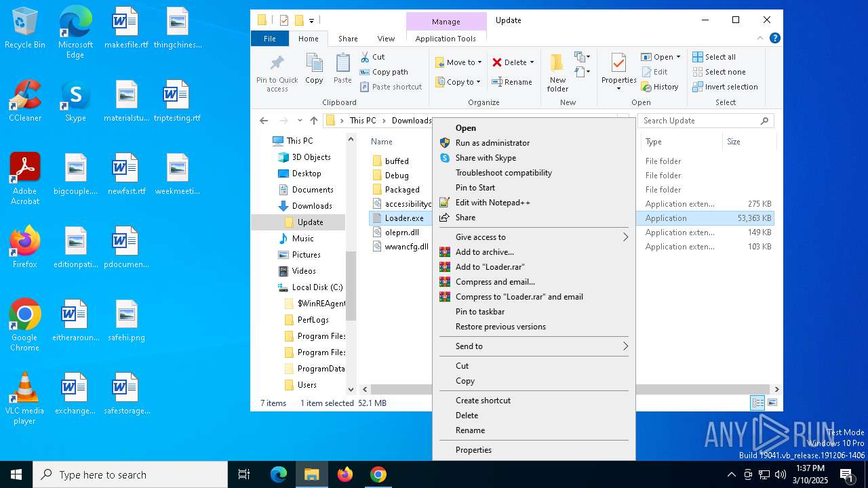868x488 pixels.
Task: Select Documents in the navigation tree
Action: point(313,190)
